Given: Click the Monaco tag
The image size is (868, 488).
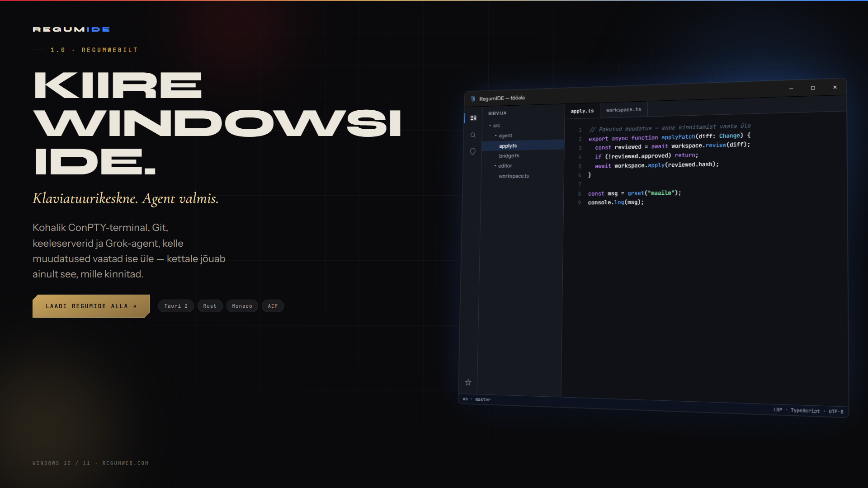Looking at the screenshot, I should click(x=242, y=306).
